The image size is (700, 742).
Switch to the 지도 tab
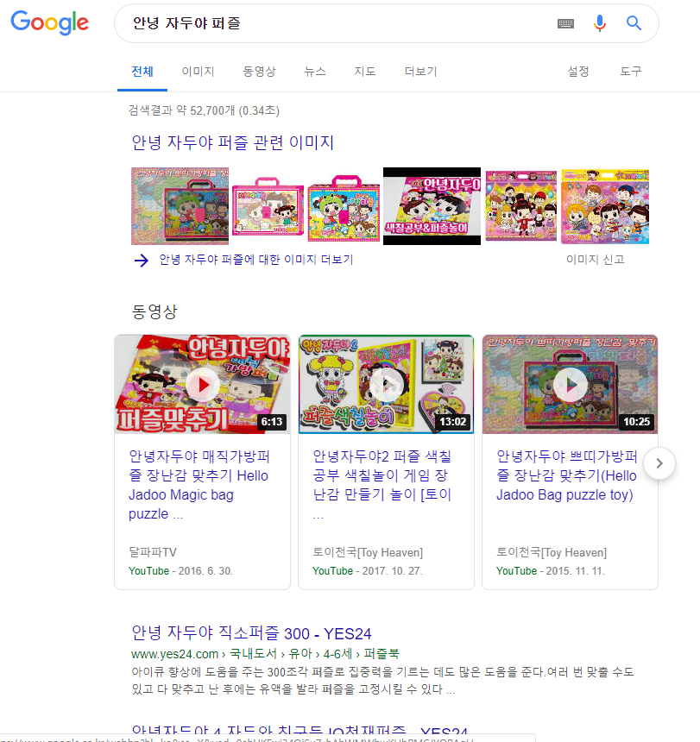click(365, 72)
